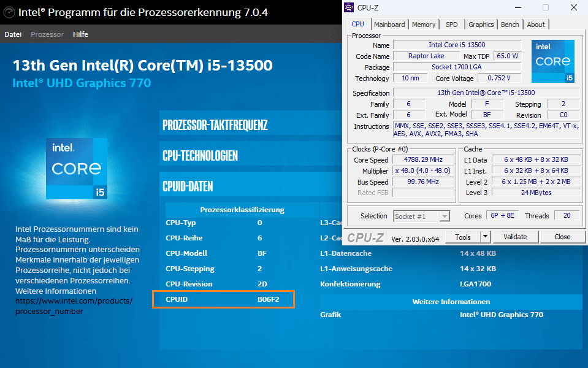Switch to the About tab in CPU-Z
The height and width of the screenshot is (368, 588).
[536, 25]
